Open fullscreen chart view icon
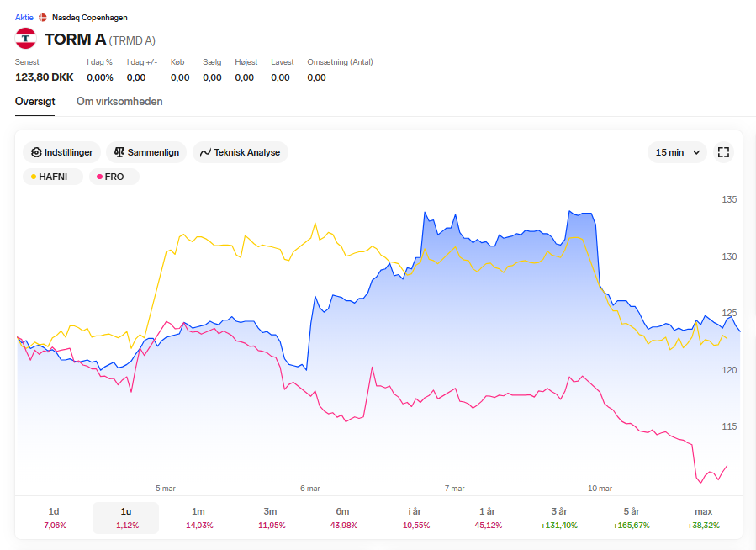The height and width of the screenshot is (550, 756). point(723,152)
